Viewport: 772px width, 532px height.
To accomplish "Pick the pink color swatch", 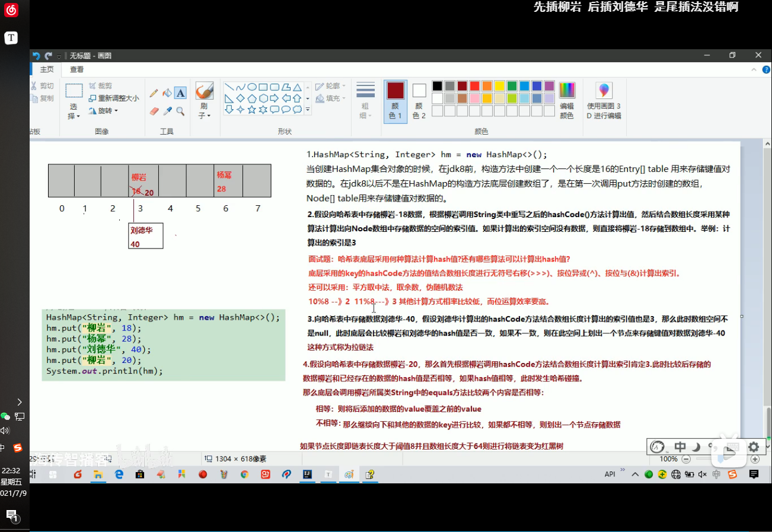I will click(x=474, y=98).
